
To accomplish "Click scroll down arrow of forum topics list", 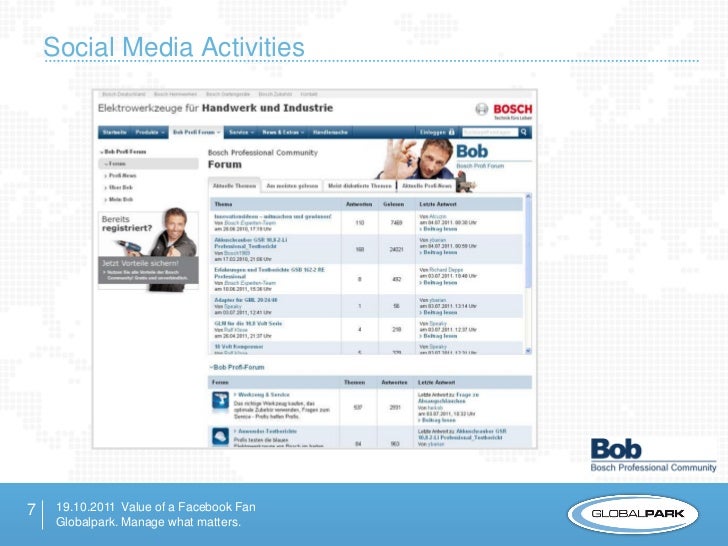I will click(528, 351).
